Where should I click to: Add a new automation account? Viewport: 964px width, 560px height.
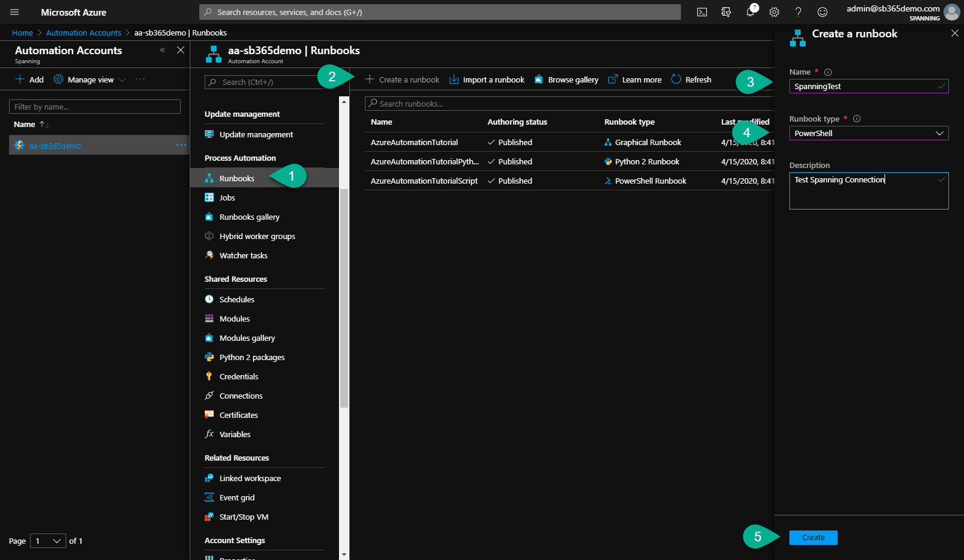point(30,79)
